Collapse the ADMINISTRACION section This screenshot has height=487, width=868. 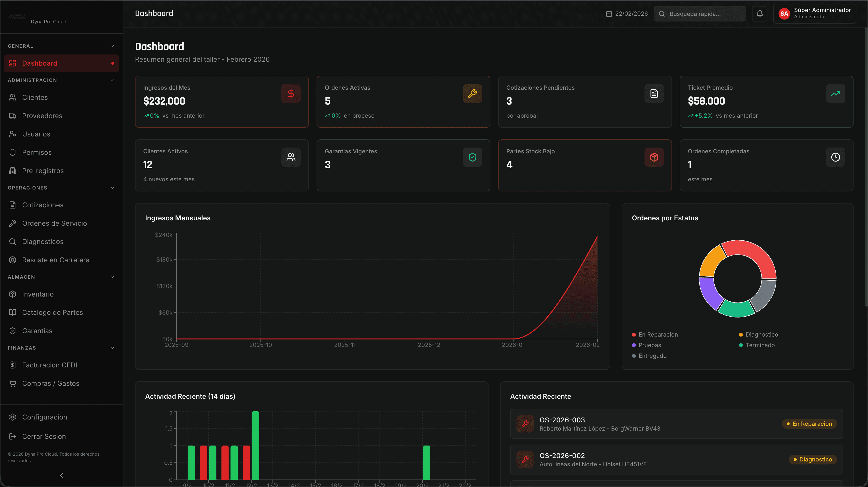112,80
